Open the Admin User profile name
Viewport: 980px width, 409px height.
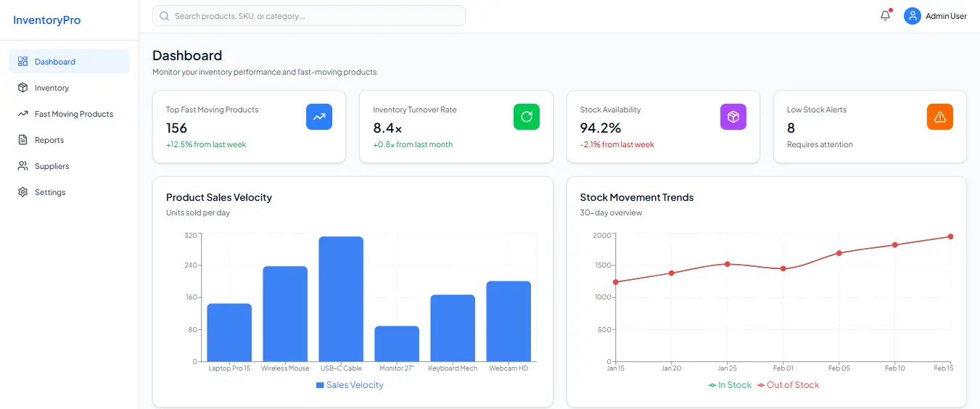tap(946, 16)
